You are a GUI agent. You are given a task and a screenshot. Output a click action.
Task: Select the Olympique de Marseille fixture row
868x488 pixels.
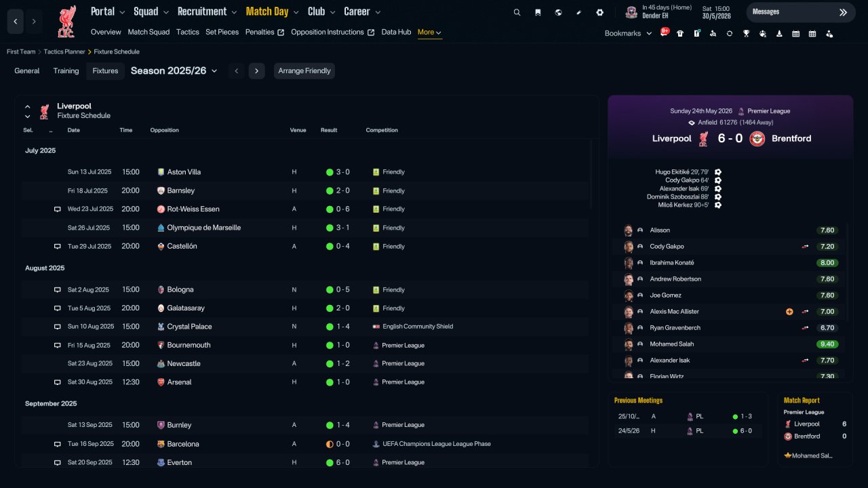tap(305, 228)
